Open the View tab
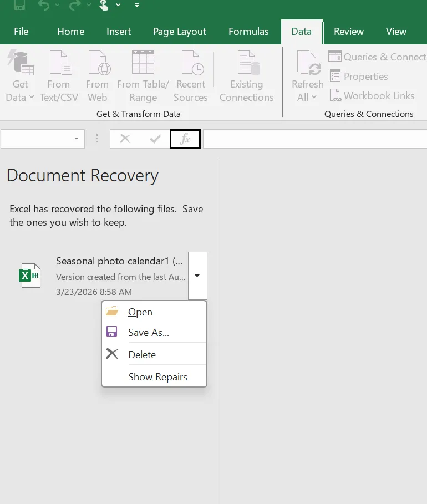 tap(396, 32)
